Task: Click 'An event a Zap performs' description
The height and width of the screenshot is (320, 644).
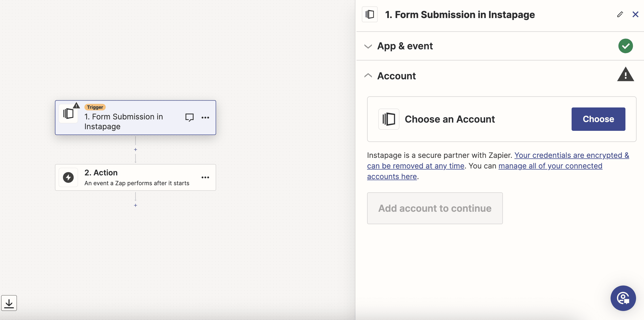Action: (137, 183)
